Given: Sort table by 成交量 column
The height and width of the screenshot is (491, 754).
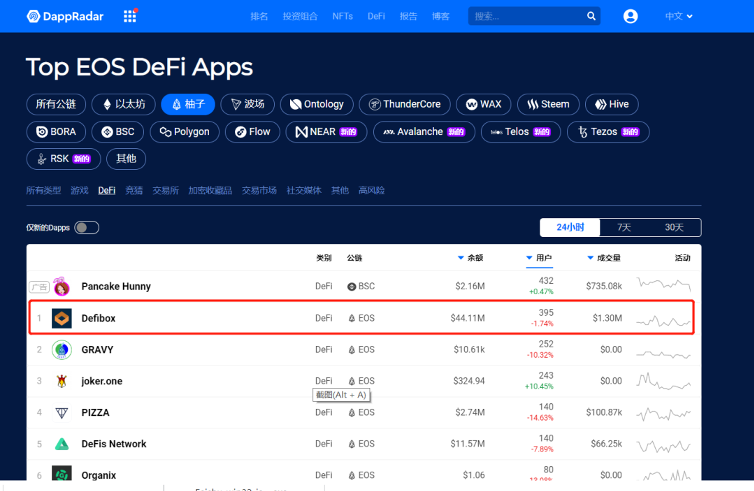Looking at the screenshot, I should 604,258.
